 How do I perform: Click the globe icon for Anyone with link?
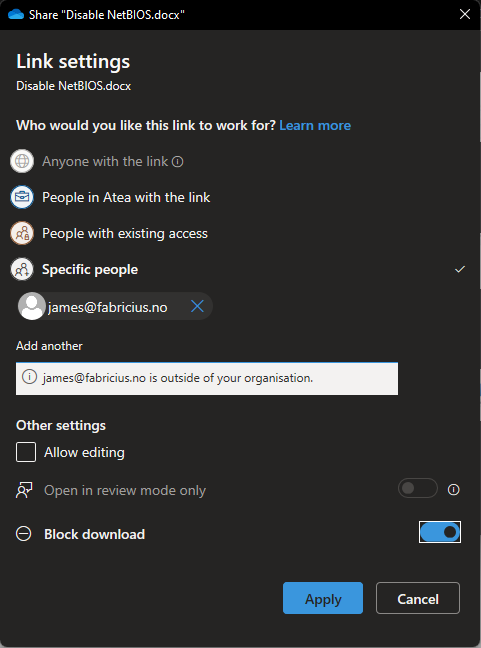[22, 161]
